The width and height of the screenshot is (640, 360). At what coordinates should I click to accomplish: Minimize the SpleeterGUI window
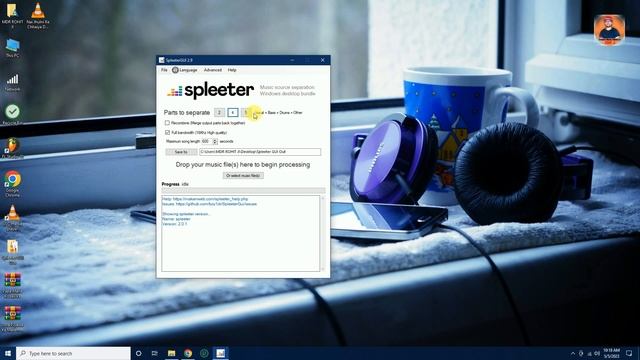[292, 60]
